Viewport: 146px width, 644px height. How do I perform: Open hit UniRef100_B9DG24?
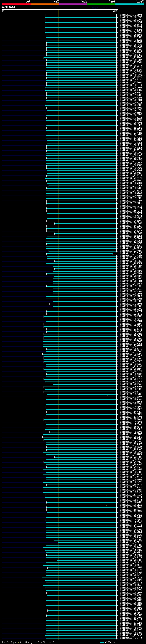coord(131,27)
